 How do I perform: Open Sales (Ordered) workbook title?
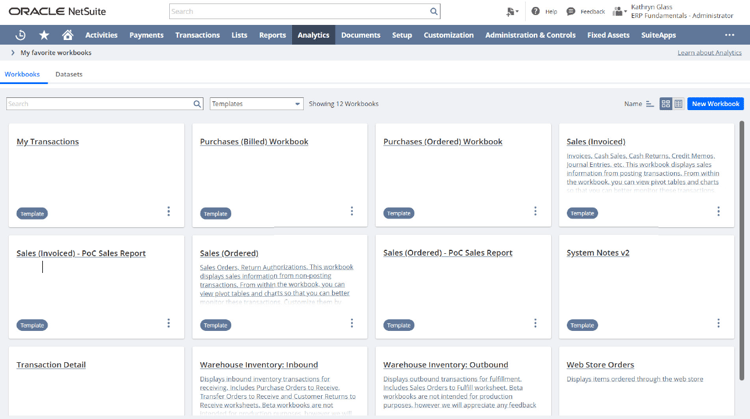tap(229, 253)
